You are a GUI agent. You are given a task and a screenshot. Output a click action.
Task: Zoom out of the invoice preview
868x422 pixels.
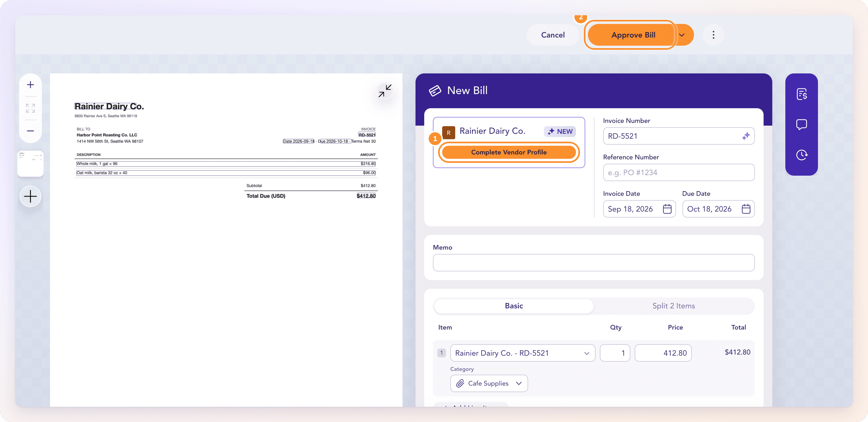[x=30, y=131]
